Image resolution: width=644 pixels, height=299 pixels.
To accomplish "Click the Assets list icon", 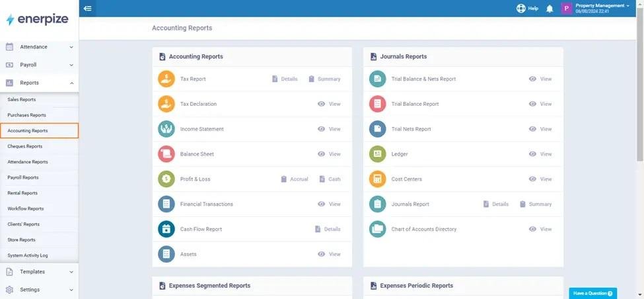I will pos(166,254).
